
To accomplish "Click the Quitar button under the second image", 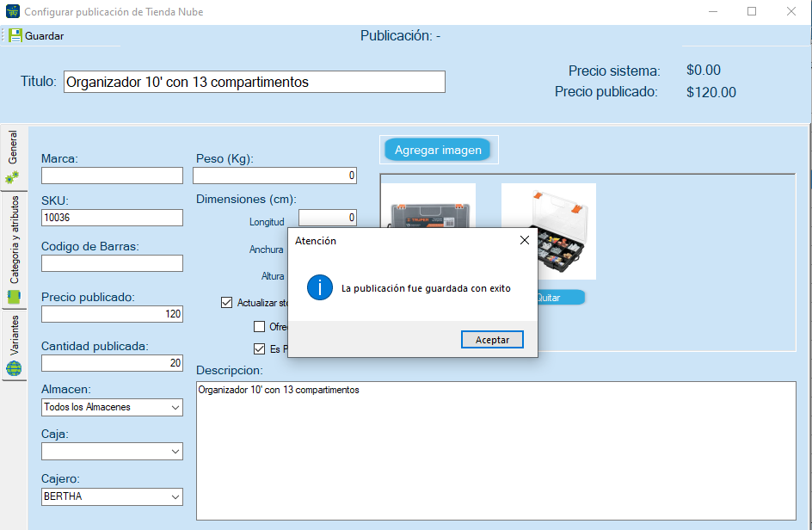I will click(x=560, y=298).
